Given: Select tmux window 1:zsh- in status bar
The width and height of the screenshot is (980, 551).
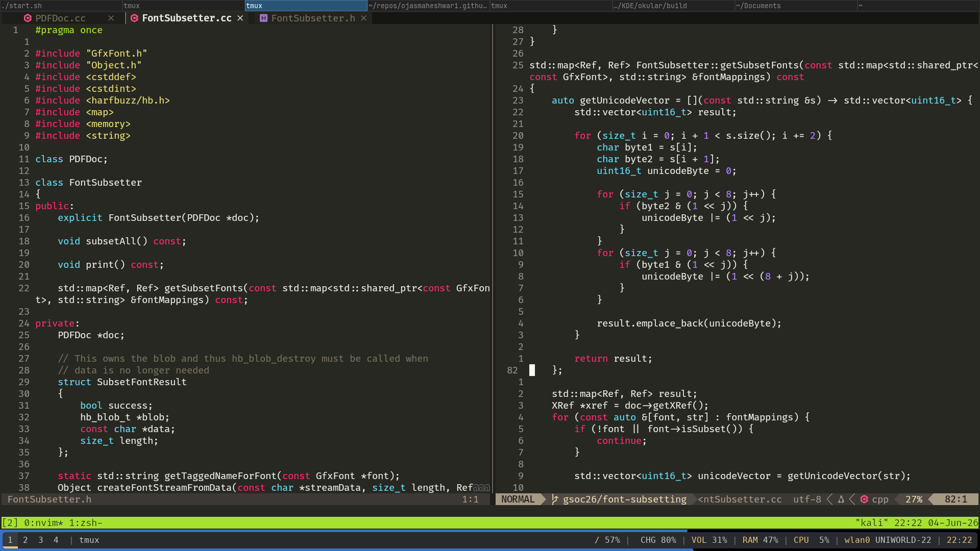Looking at the screenshot, I should tap(86, 523).
